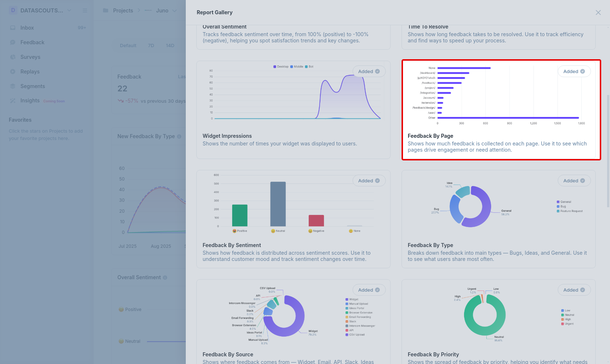This screenshot has height=364, width=610.
Task: Toggle Added on Feedback By Sentiment report
Action: [369, 181]
